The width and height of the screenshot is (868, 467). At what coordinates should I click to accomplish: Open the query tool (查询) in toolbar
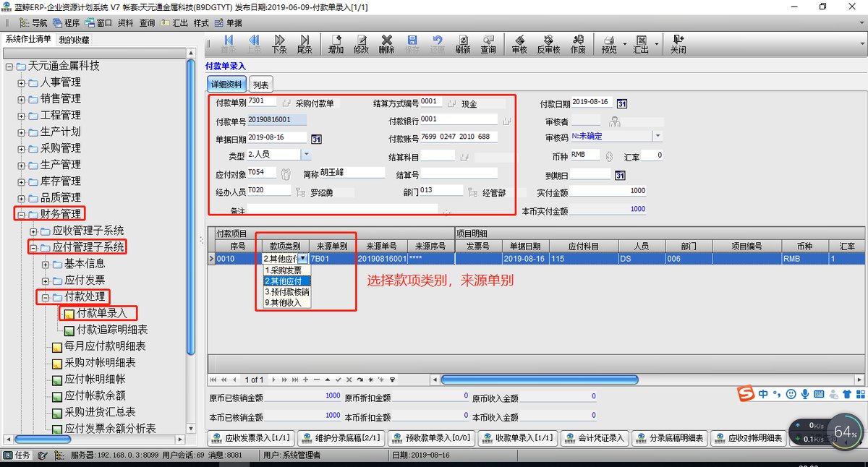coord(488,44)
